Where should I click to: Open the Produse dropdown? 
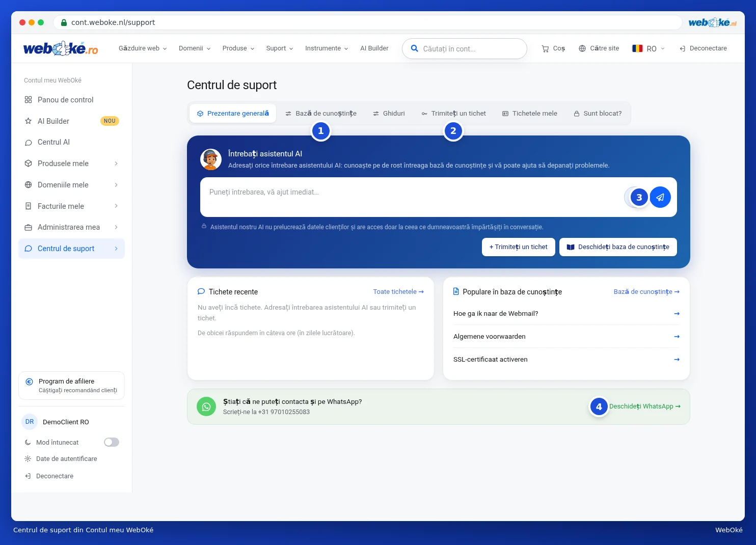click(x=238, y=48)
